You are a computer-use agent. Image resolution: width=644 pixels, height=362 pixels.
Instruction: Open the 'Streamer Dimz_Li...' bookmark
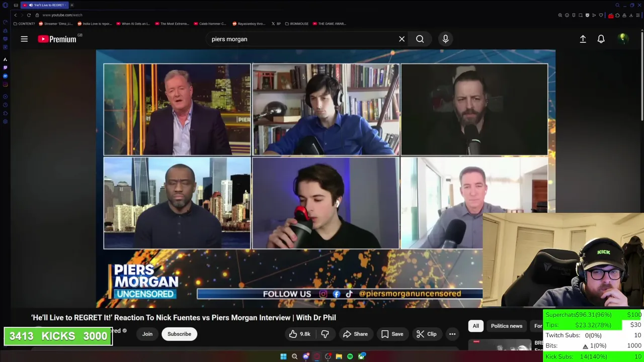pyautogui.click(x=56, y=24)
